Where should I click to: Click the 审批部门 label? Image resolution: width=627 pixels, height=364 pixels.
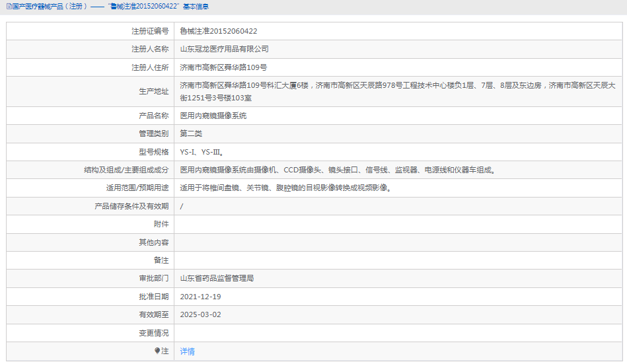point(153,278)
